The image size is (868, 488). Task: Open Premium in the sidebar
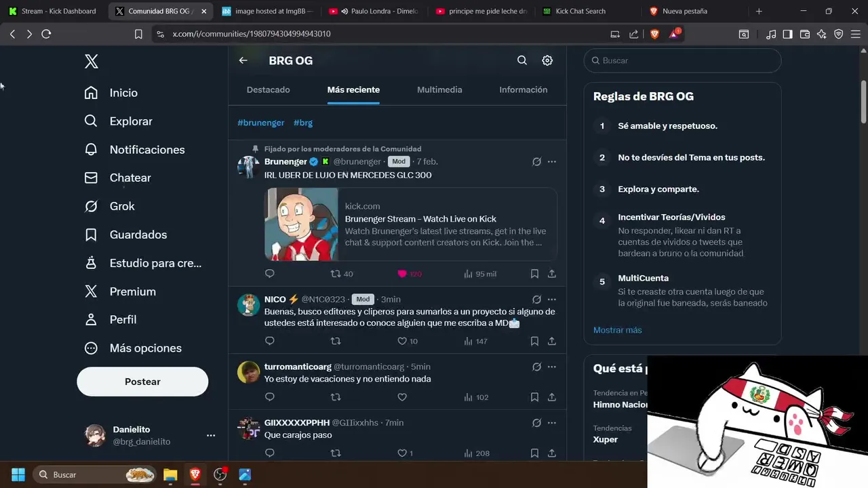click(x=119, y=291)
